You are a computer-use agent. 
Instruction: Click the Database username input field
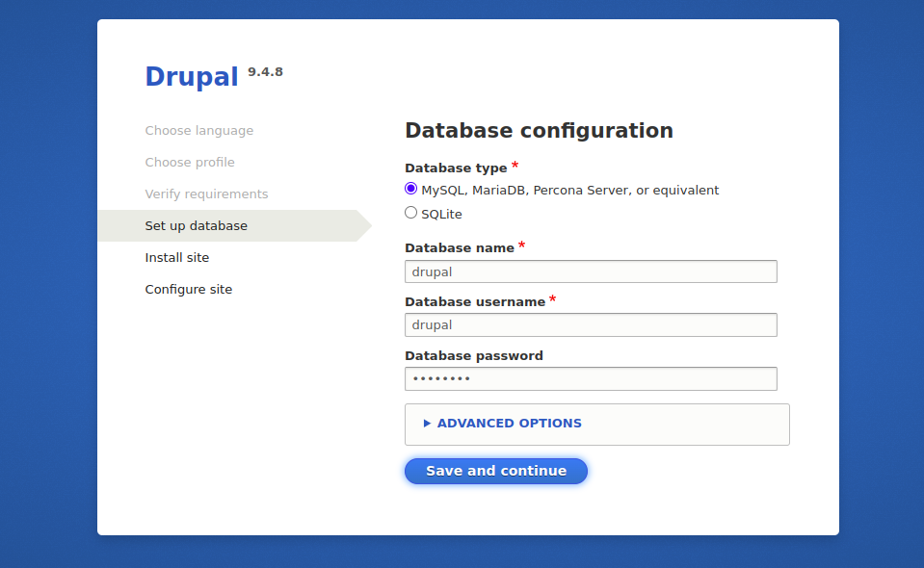591,324
